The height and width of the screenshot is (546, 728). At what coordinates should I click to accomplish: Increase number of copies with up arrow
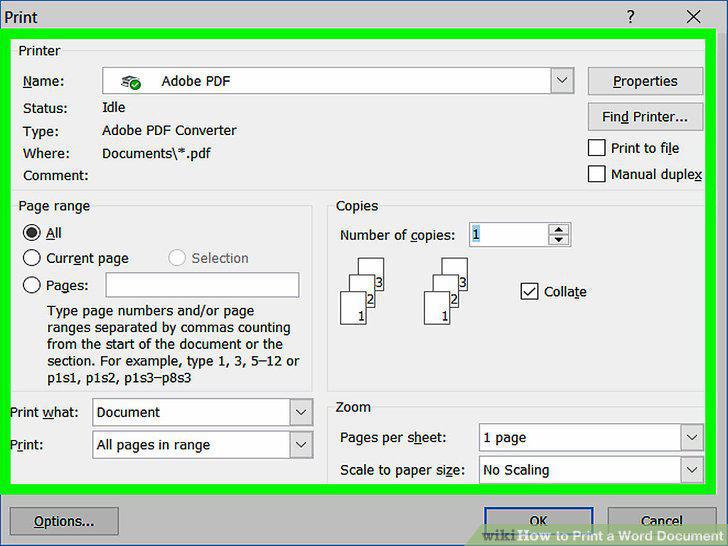click(559, 229)
